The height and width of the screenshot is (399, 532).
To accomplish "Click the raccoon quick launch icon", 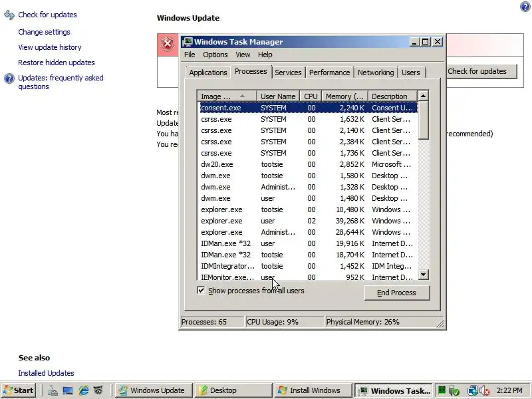I will coord(98,390).
